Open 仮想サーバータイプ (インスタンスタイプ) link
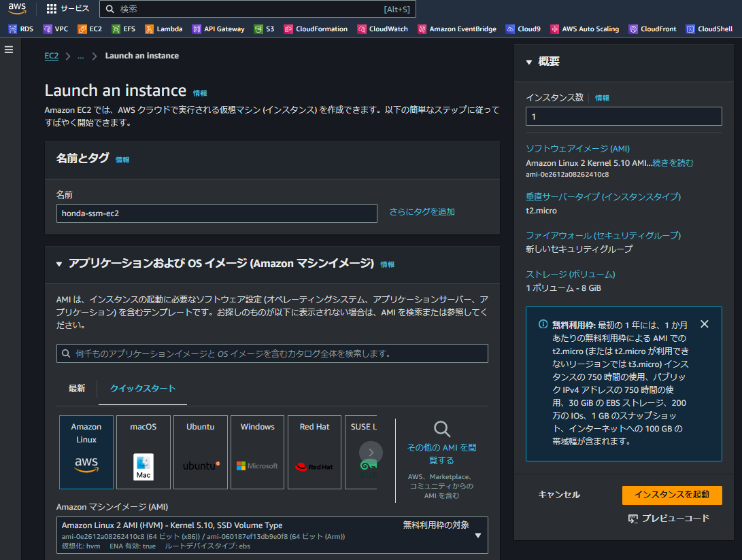This screenshot has height=560, width=742. (603, 197)
